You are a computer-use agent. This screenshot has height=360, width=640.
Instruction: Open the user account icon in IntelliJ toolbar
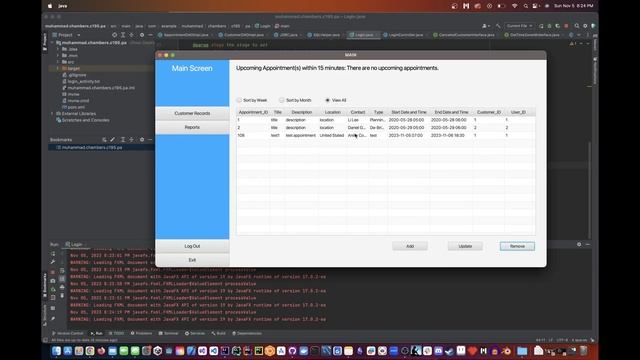point(485,26)
